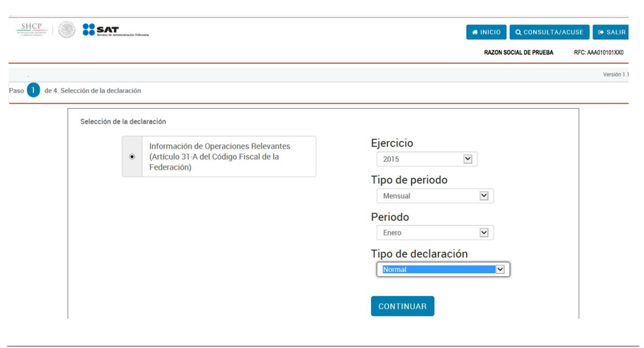Click the Selección de la declaración panel heading
Image resolution: width=644 pixels, height=348 pixels.
[x=123, y=121]
